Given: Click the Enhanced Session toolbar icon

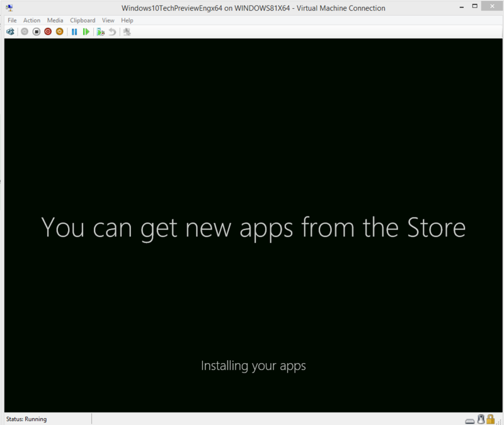Looking at the screenshot, I should point(127,32).
